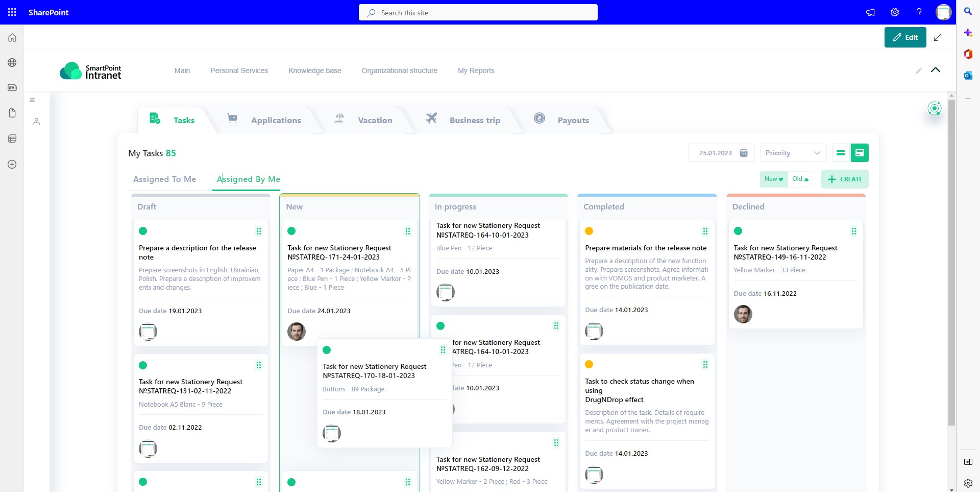Click inside the Search this site field
This screenshot has height=492, width=980.
[478, 12]
